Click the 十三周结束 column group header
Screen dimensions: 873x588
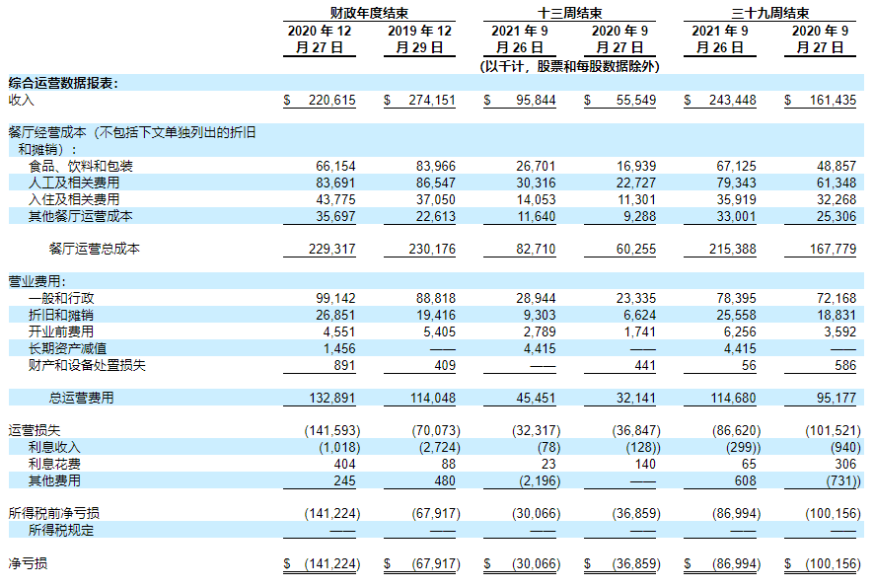569,13
